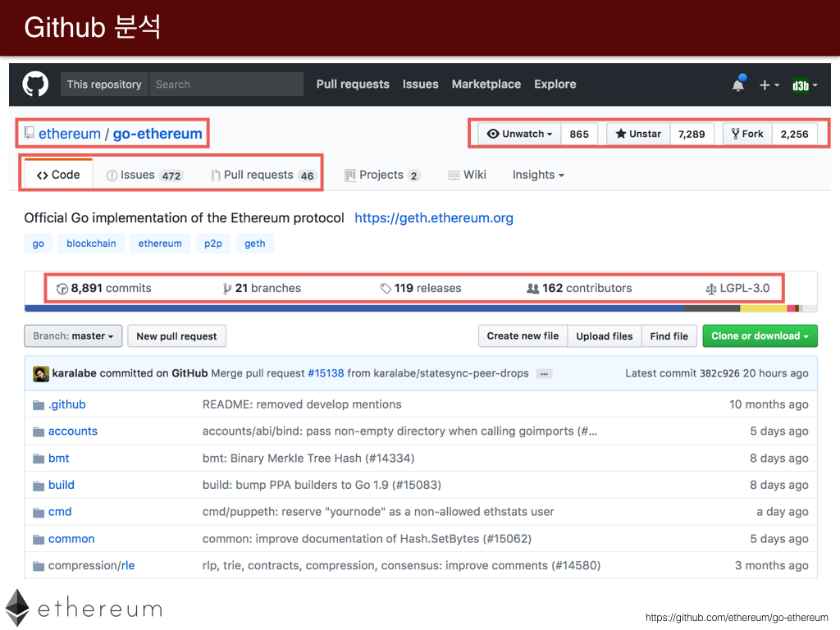The image size is (840, 630).
Task: Click New pull request button
Action: coord(177,336)
